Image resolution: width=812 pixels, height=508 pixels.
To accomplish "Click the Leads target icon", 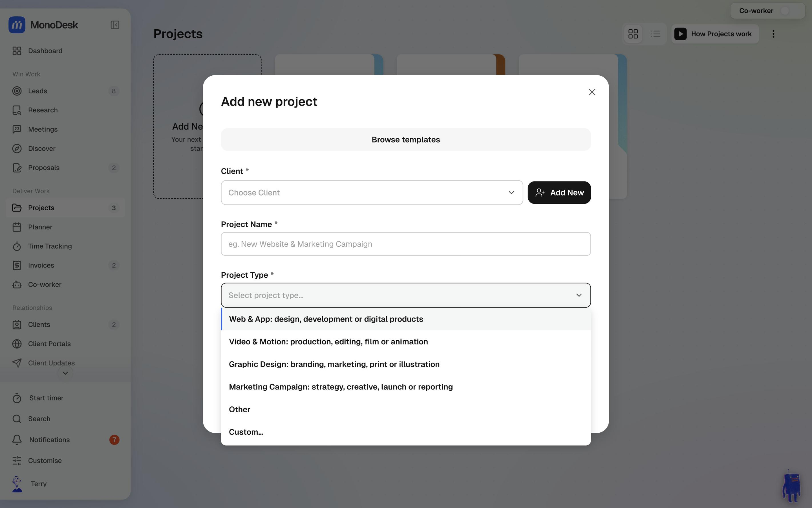I will click(17, 91).
